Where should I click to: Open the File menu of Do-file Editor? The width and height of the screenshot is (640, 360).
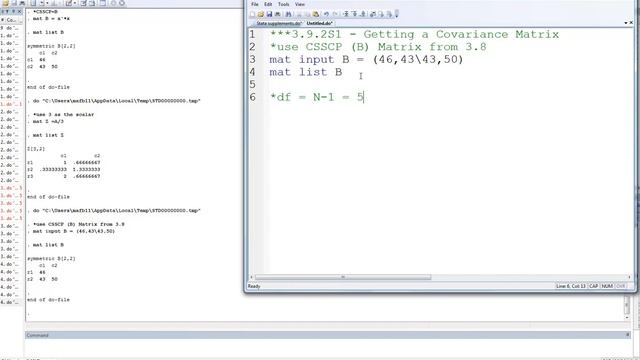coord(255,4)
